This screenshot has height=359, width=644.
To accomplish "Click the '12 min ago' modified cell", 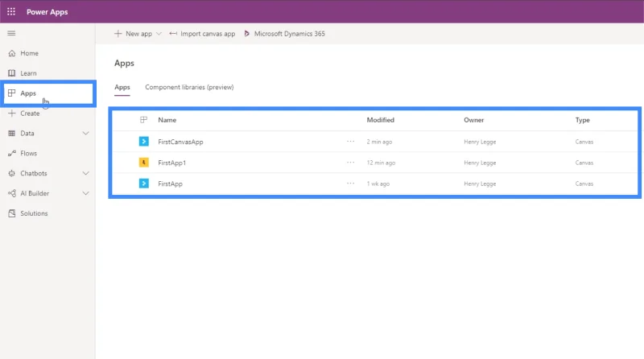I will coord(381,163).
